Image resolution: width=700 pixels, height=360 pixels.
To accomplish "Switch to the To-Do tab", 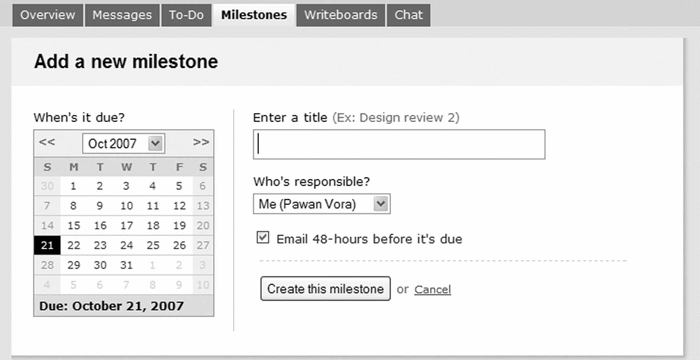I will click(186, 15).
